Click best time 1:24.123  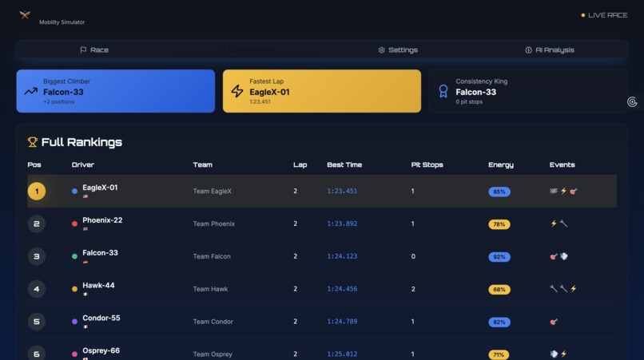click(x=342, y=256)
